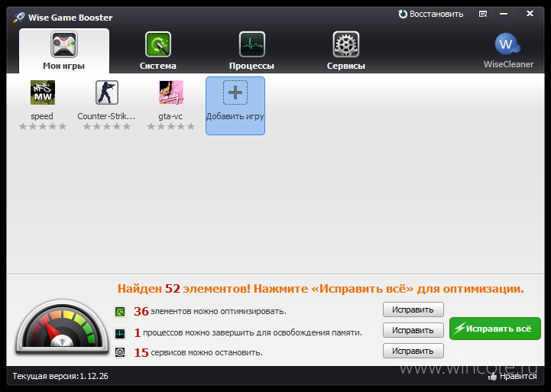
Task: Click Исправить for 36 optimizable elements
Action: click(413, 309)
